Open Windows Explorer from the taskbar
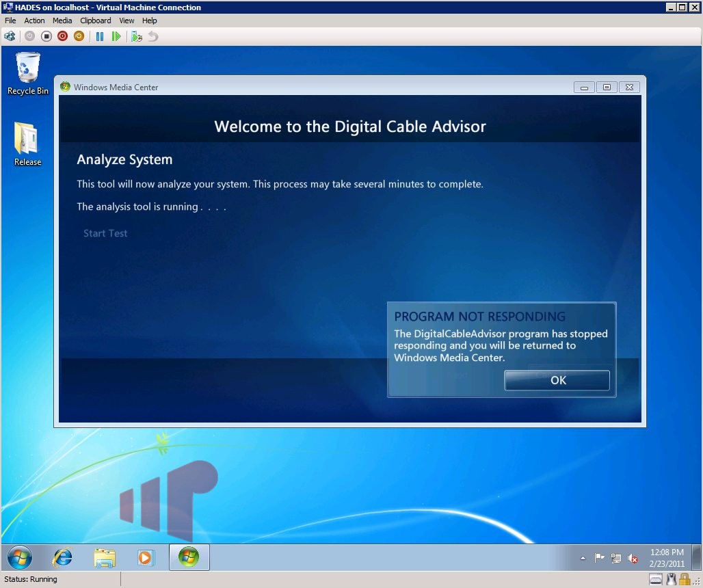Screen dimensions: 703x588 click(105, 558)
